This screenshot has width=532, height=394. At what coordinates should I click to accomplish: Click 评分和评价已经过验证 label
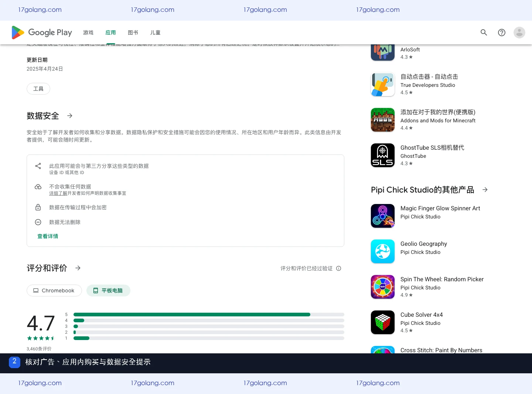pyautogui.click(x=306, y=268)
